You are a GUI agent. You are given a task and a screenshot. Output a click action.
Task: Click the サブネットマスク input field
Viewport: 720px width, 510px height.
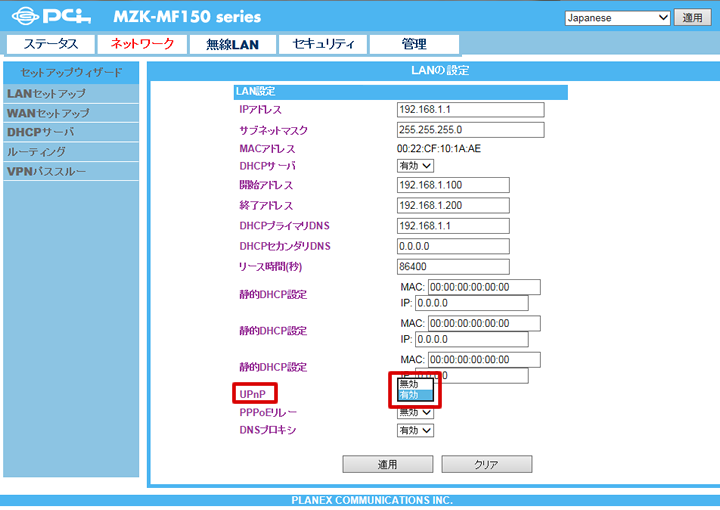(471, 130)
